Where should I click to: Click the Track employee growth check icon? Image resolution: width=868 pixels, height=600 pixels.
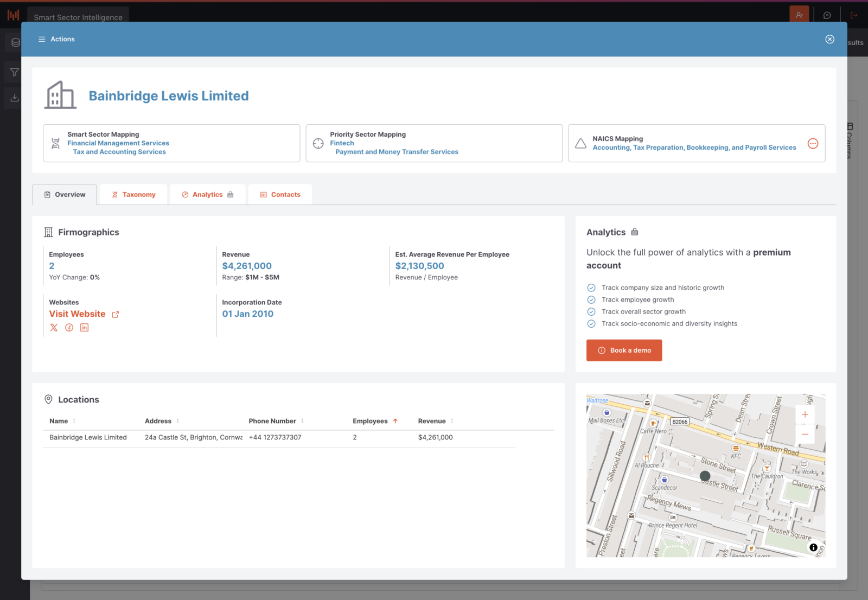pyautogui.click(x=591, y=299)
